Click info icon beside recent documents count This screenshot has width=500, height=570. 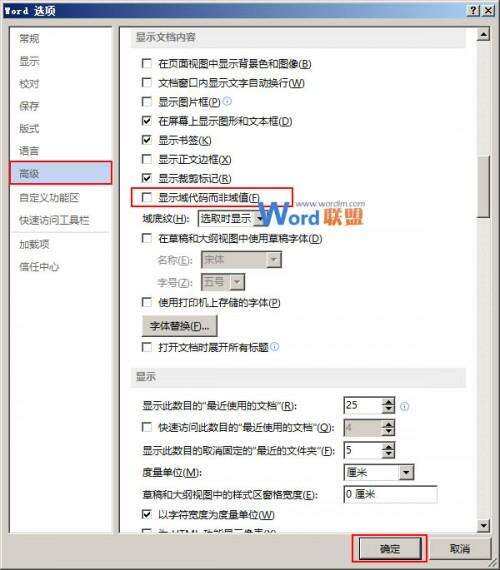[x=404, y=406]
